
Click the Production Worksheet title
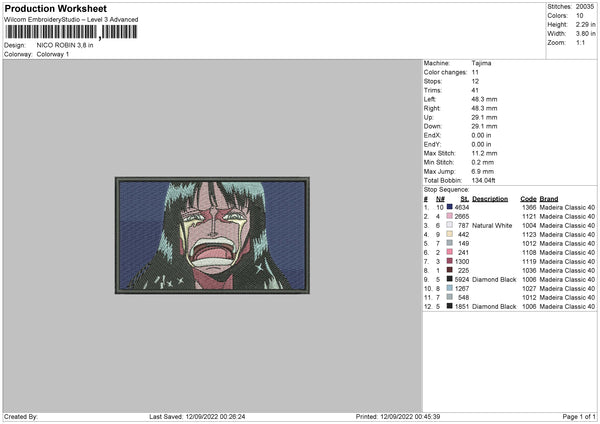click(55, 9)
